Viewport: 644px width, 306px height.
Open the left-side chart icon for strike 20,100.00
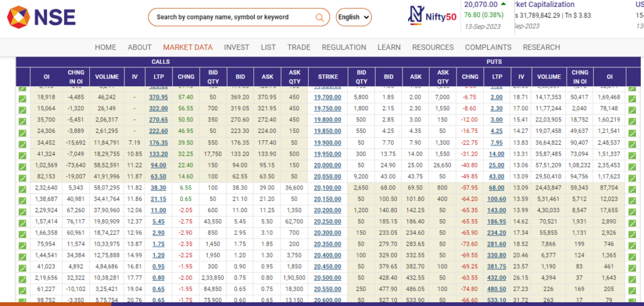[23, 189]
